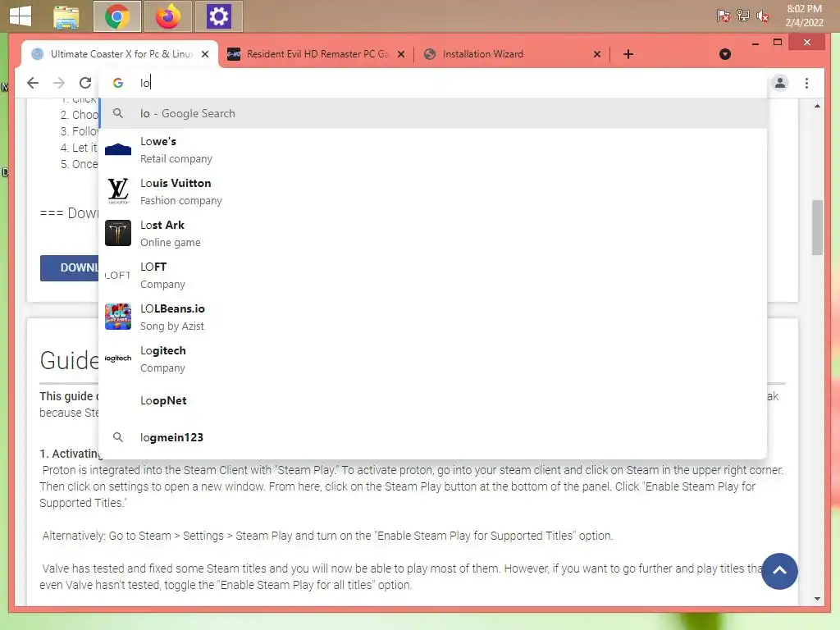Switch to Chrome taskbar icon
The width and height of the screenshot is (840, 630).
coord(116,16)
